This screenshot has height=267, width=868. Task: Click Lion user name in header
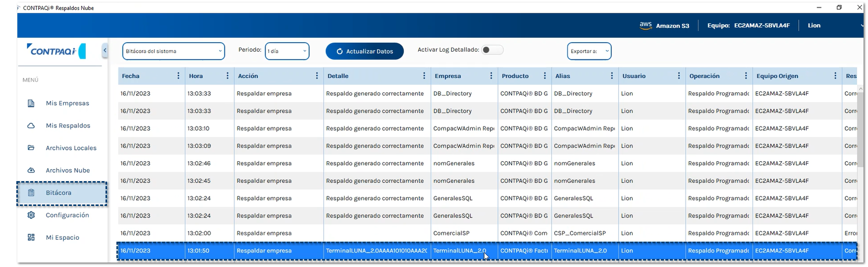pyautogui.click(x=814, y=25)
